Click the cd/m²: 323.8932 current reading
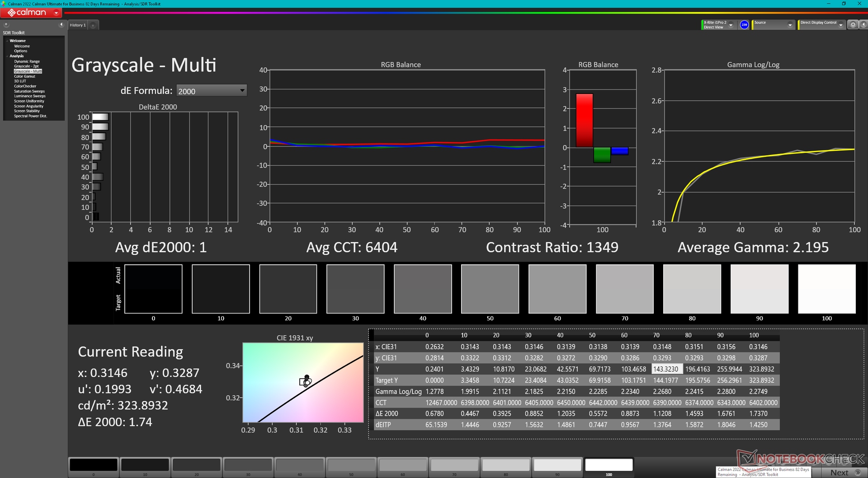868x478 pixels. (123, 405)
